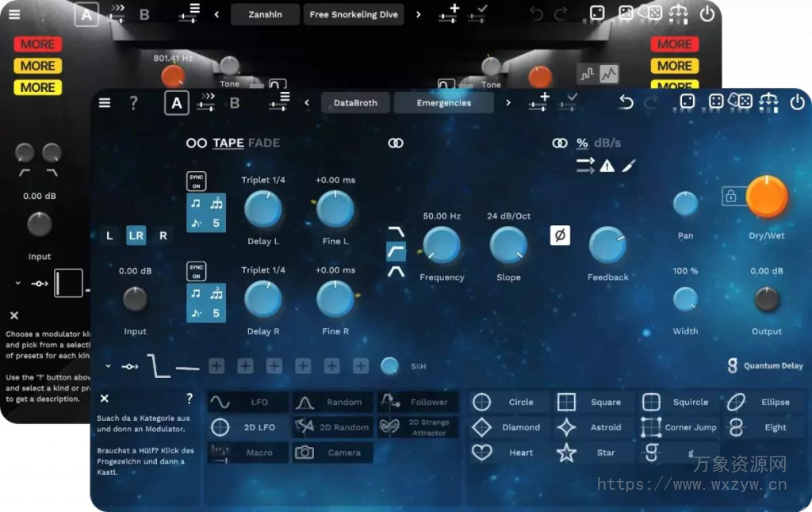Toggle the phase invert Ø button
The height and width of the screenshot is (512, 812).
pyautogui.click(x=561, y=235)
